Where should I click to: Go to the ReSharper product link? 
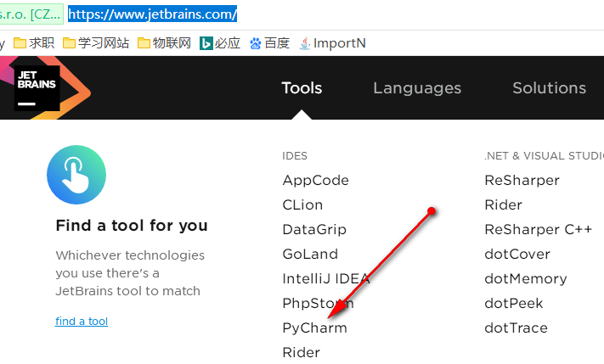522,181
